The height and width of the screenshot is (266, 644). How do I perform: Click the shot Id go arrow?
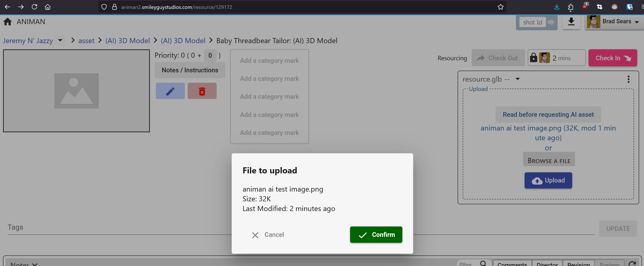pyautogui.click(x=551, y=22)
